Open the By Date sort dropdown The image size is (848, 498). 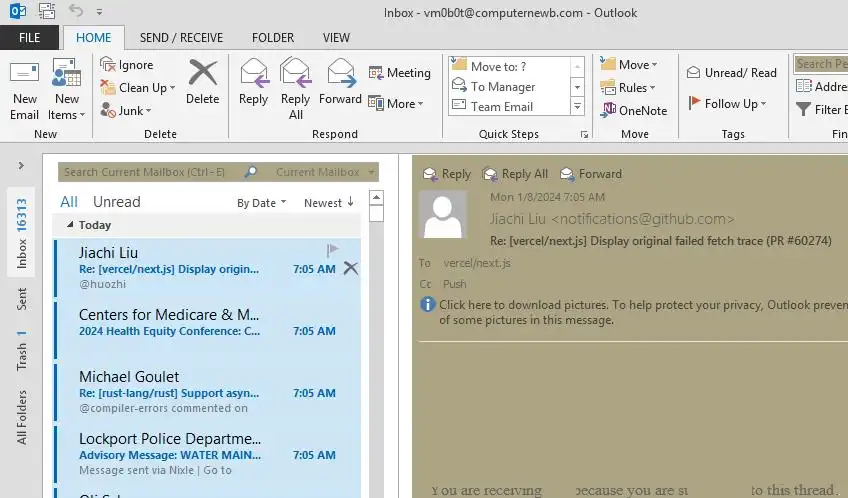point(261,203)
